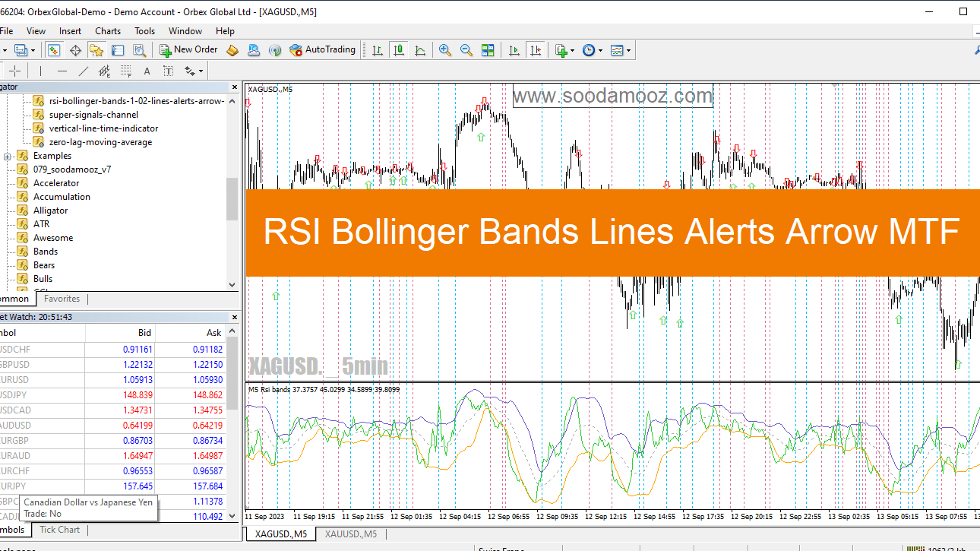This screenshot has width=980, height=551.
Task: Click the New Order button
Action: click(x=188, y=49)
